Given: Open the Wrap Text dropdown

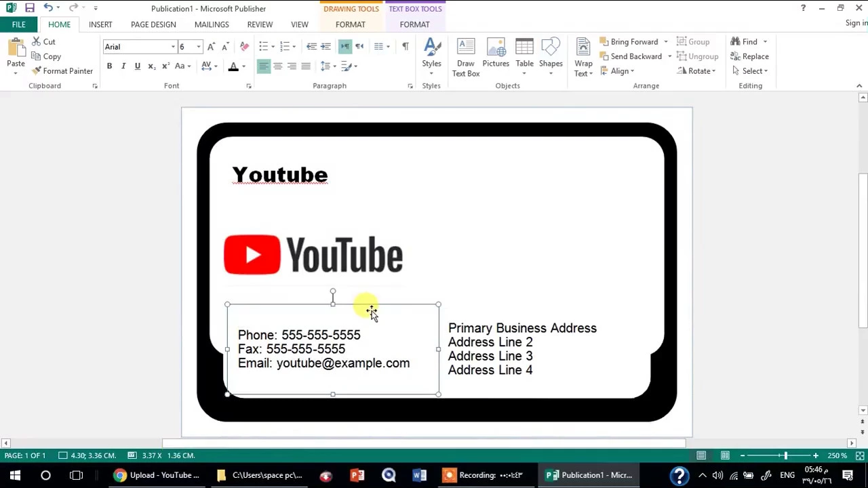Looking at the screenshot, I should click(x=583, y=58).
